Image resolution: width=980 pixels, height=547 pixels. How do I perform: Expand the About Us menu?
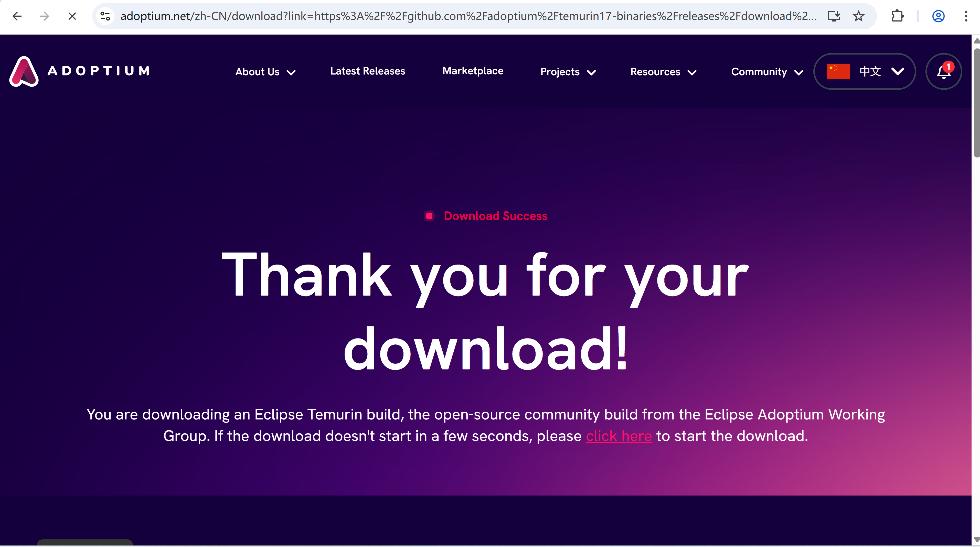tap(265, 71)
